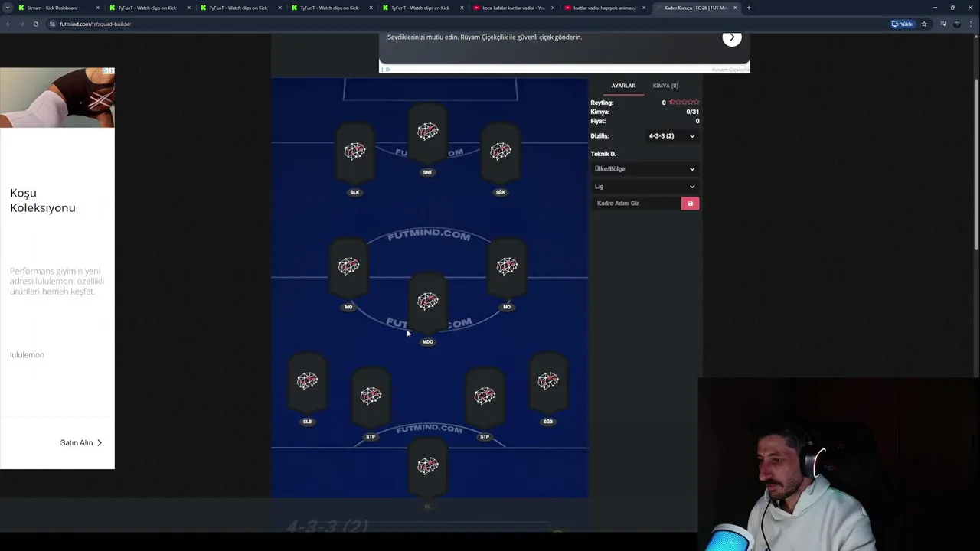Reload the page with browser refresh icon

[35, 24]
